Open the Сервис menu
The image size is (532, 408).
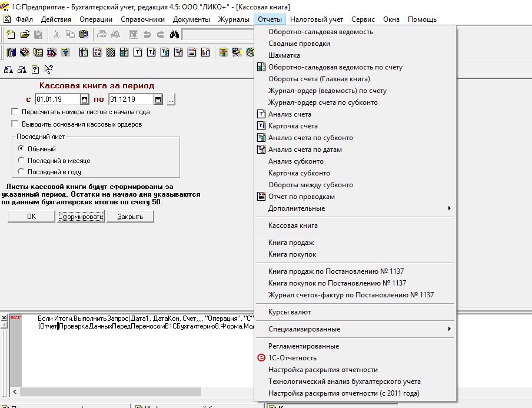pyautogui.click(x=363, y=19)
